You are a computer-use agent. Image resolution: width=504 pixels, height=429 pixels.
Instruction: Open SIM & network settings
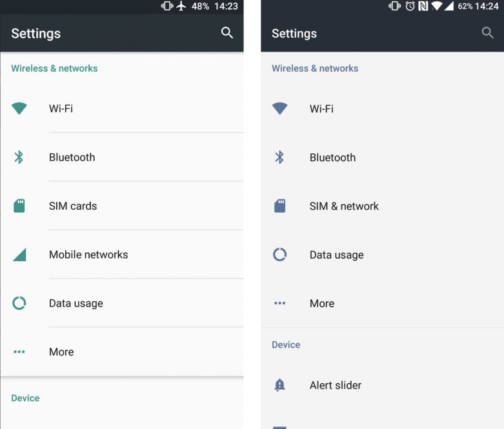[x=382, y=206]
